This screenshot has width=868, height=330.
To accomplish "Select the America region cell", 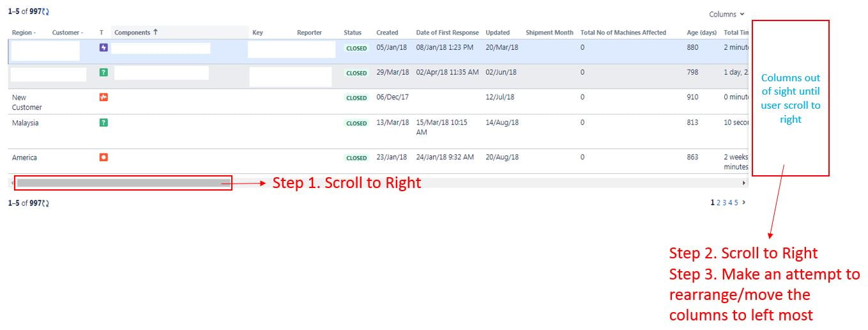I will pos(24,157).
